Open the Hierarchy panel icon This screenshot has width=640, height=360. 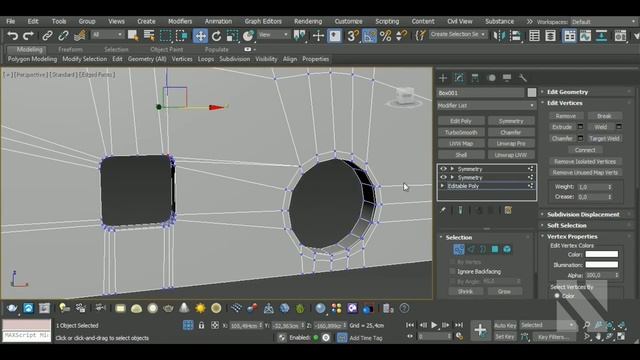(x=475, y=78)
